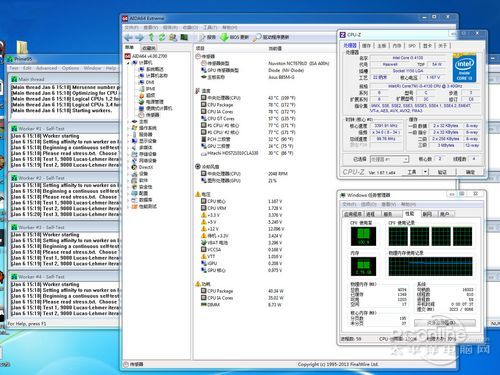
Task: Open AIDA64 工具(T) menu
Action: coord(210,27)
